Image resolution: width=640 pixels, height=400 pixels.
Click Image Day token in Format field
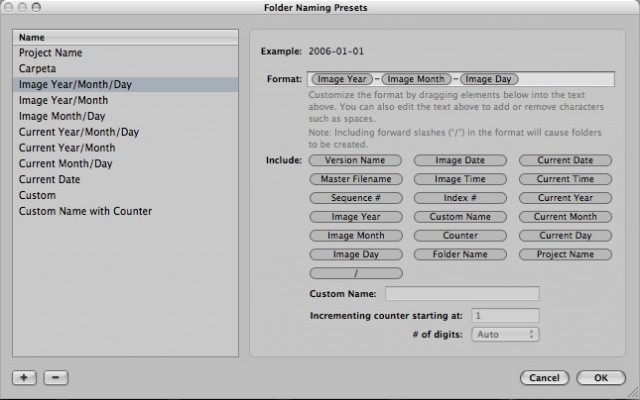click(x=489, y=79)
